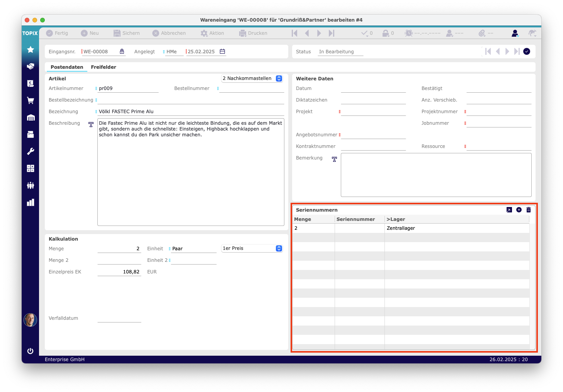Toggle the round checkmark status button
The image size is (563, 392).
(x=527, y=51)
